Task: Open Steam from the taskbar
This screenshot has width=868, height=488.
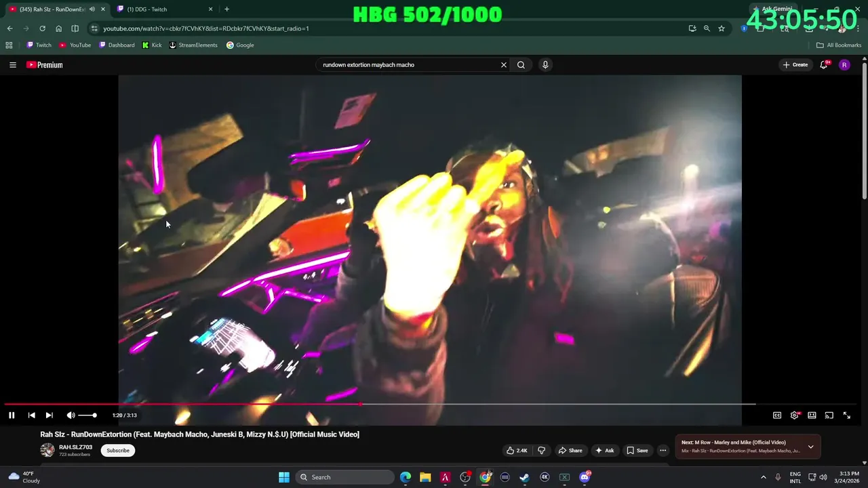Action: (x=524, y=477)
